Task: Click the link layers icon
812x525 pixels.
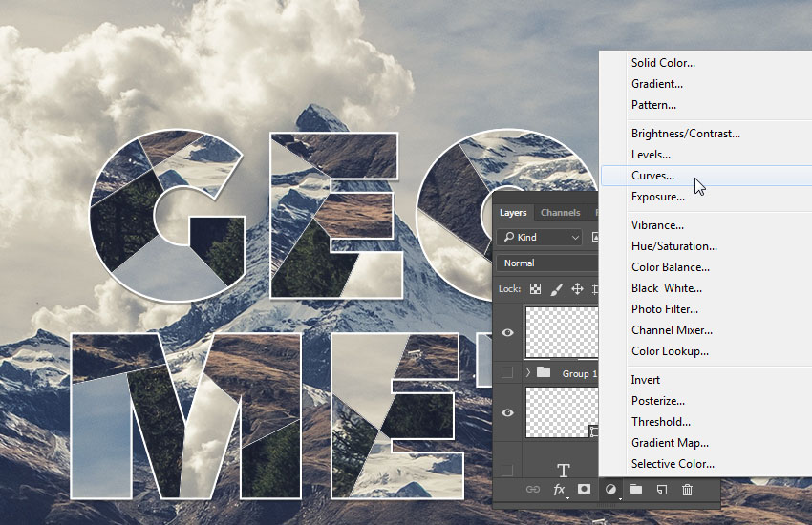Action: coord(533,490)
